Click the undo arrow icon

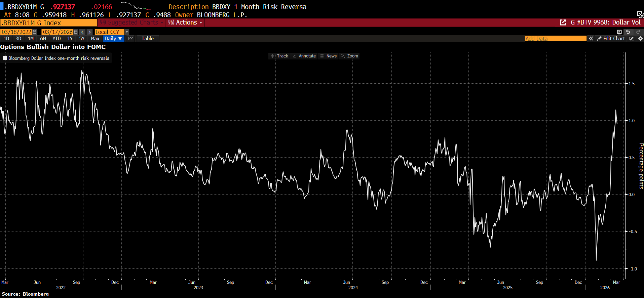click(x=628, y=32)
